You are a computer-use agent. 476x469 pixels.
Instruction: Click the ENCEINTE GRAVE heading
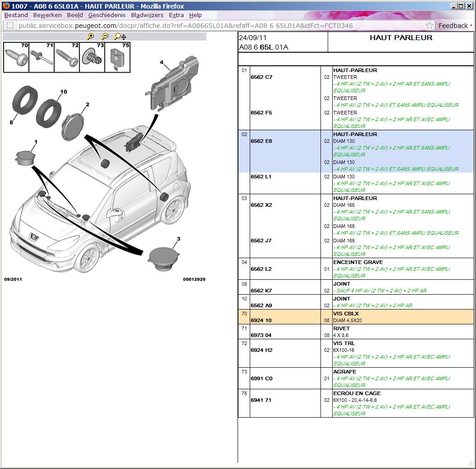tap(358, 262)
